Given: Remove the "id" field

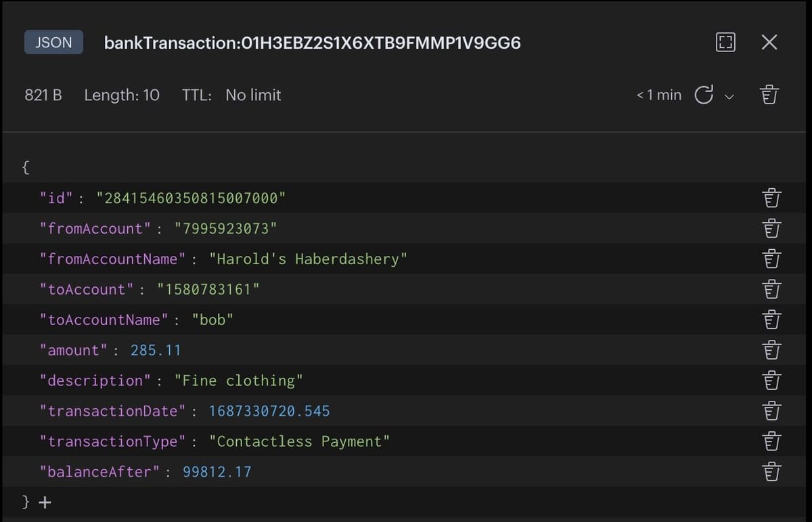Looking at the screenshot, I should pos(771,198).
